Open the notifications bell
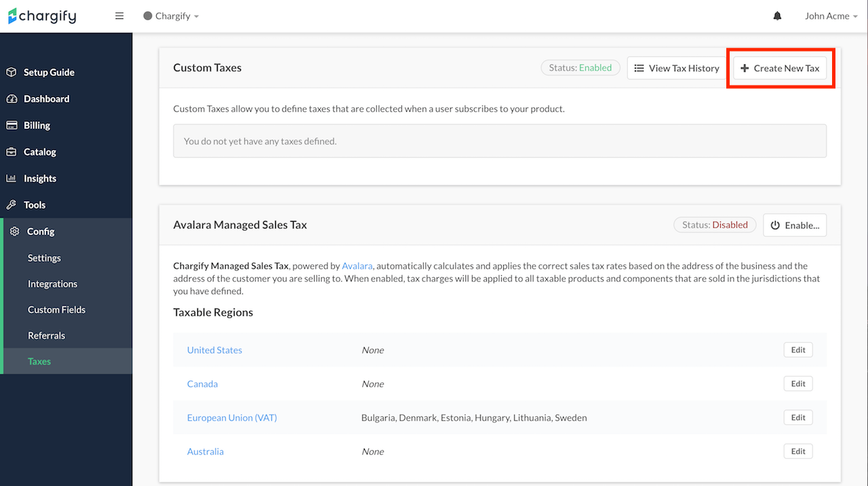The width and height of the screenshot is (868, 486). pyautogui.click(x=777, y=16)
